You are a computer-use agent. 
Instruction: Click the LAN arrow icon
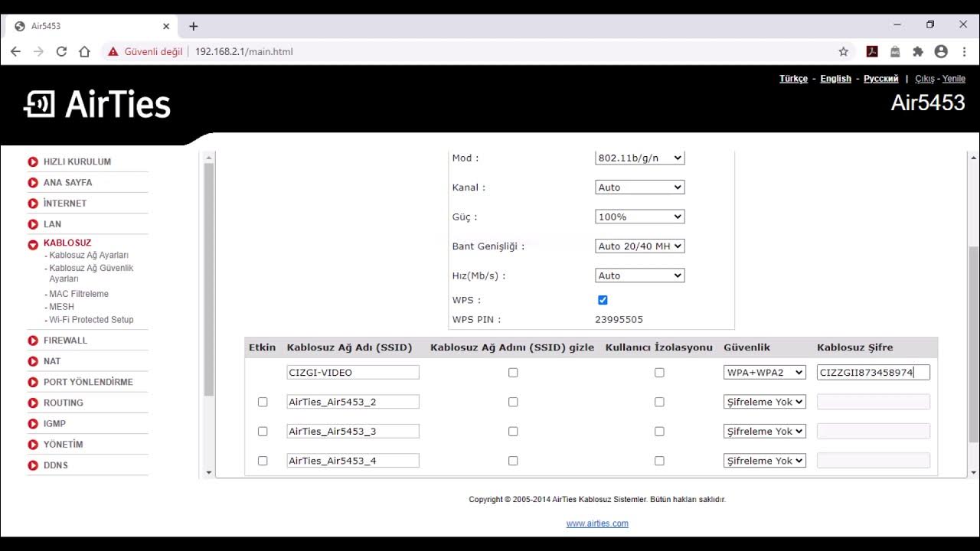click(33, 224)
